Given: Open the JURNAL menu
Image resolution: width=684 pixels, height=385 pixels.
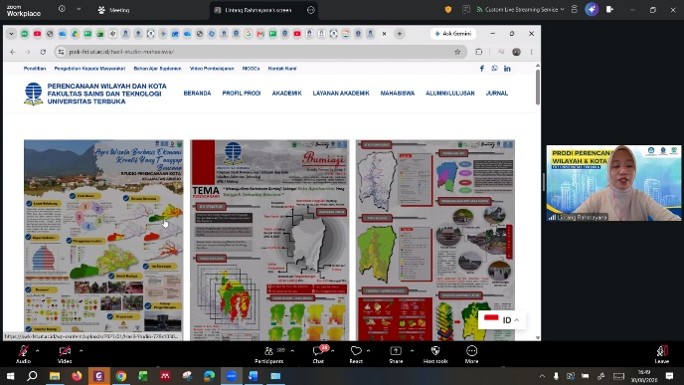Looking at the screenshot, I should pos(497,93).
